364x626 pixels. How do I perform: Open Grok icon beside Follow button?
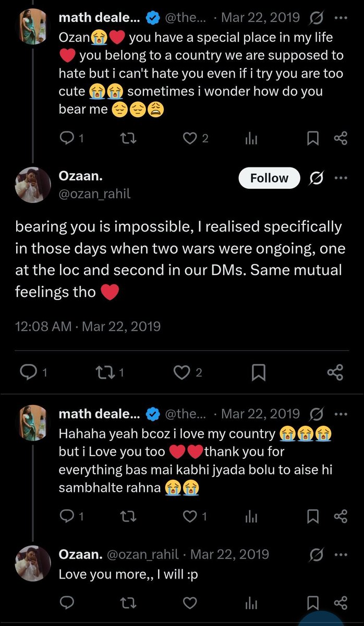pos(316,178)
